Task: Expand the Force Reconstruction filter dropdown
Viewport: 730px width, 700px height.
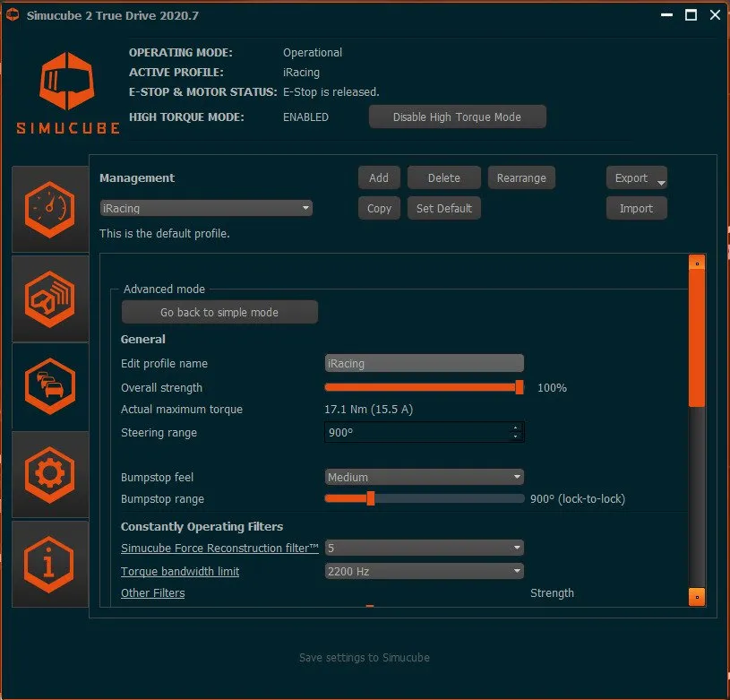Action: [x=424, y=548]
